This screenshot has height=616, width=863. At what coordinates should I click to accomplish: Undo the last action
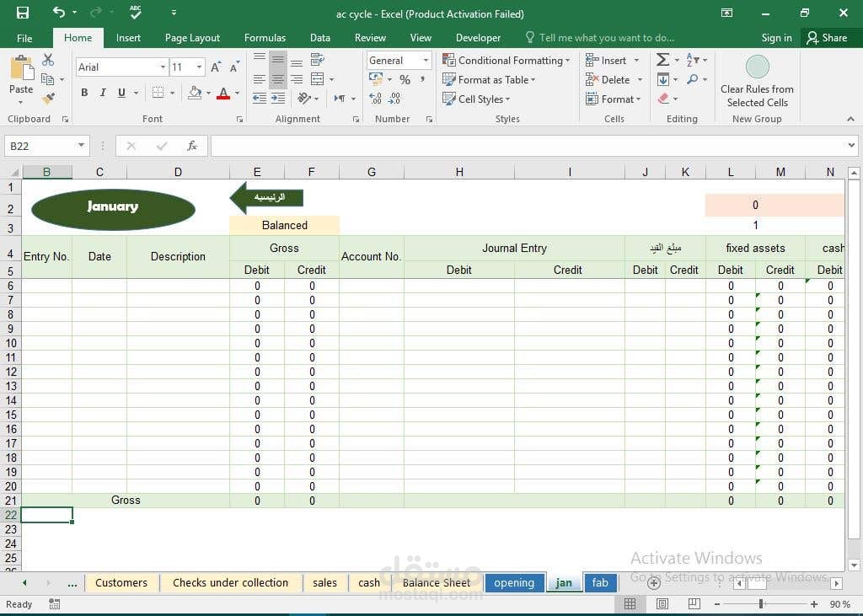[59, 12]
